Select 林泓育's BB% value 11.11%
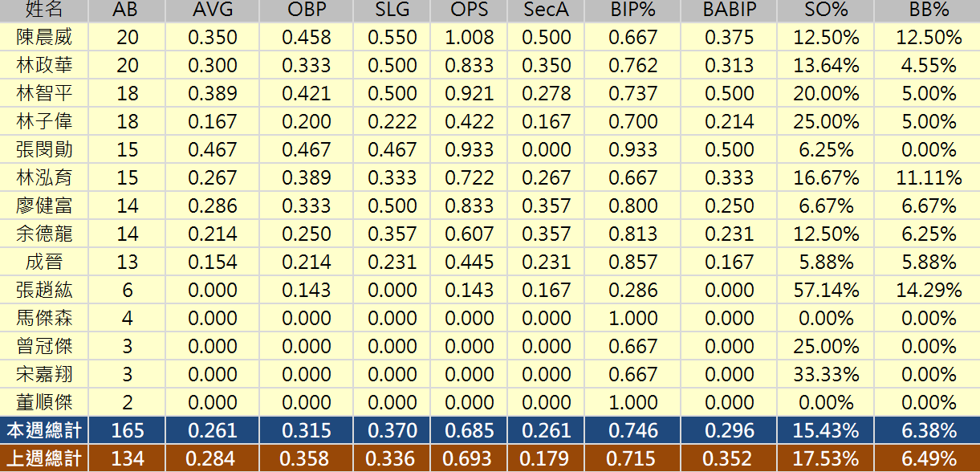The width and height of the screenshot is (980, 472). 929,178
